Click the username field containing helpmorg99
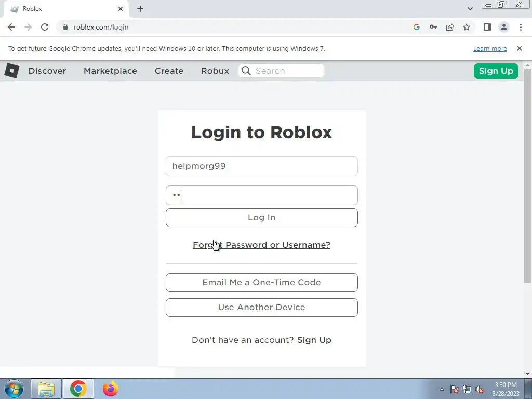Image resolution: width=532 pixels, height=399 pixels. coord(262,166)
